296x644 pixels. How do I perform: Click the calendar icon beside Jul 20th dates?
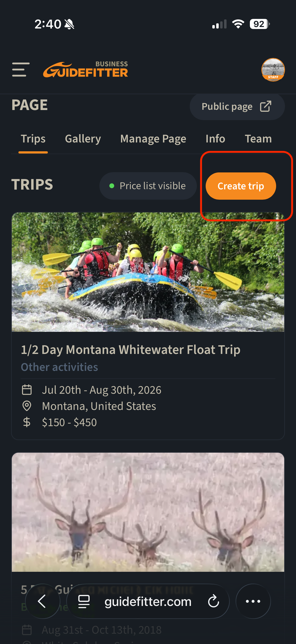[27, 390]
